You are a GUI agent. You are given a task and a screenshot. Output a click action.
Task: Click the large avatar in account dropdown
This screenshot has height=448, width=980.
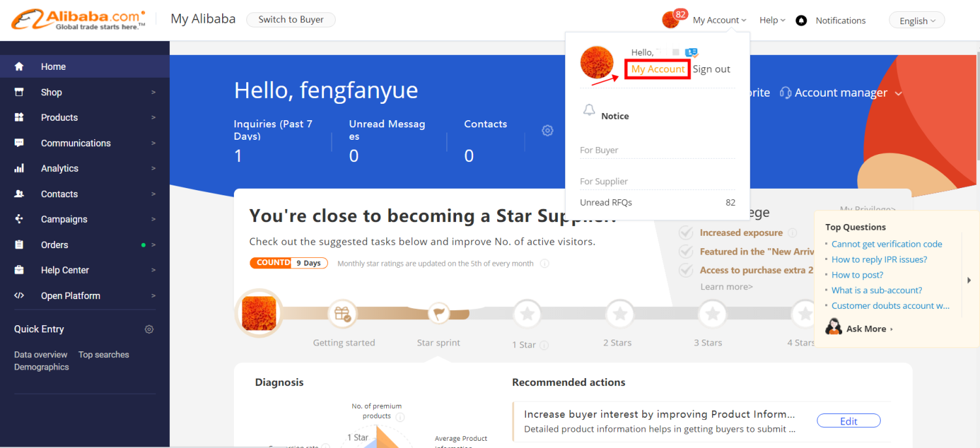point(597,63)
